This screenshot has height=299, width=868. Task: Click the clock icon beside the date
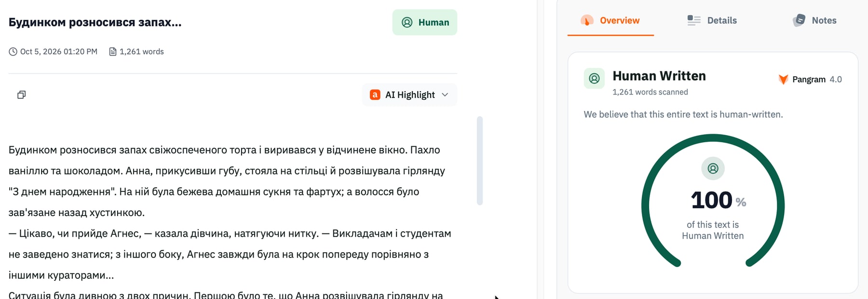13,52
